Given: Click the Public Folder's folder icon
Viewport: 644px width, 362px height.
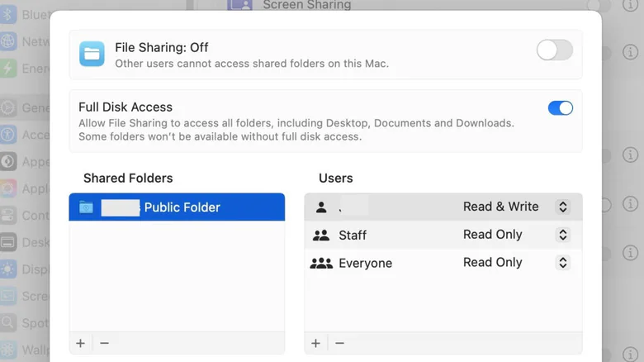Looking at the screenshot, I should pyautogui.click(x=86, y=207).
